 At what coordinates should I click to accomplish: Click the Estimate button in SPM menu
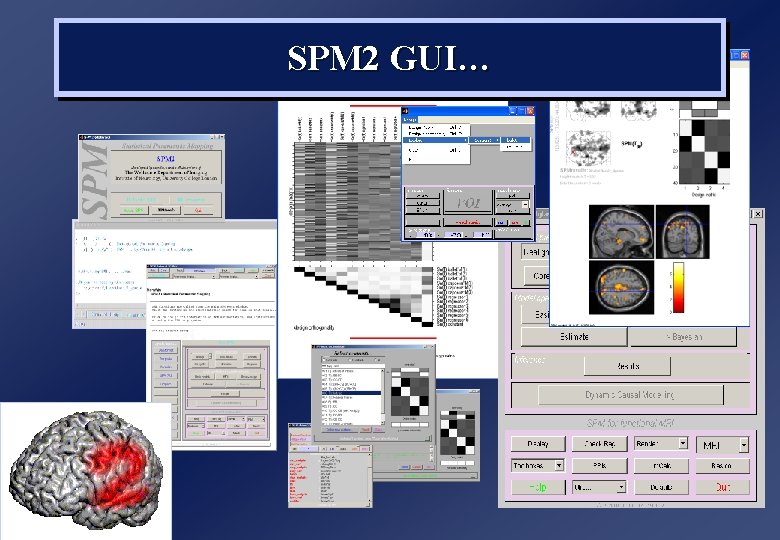574,337
